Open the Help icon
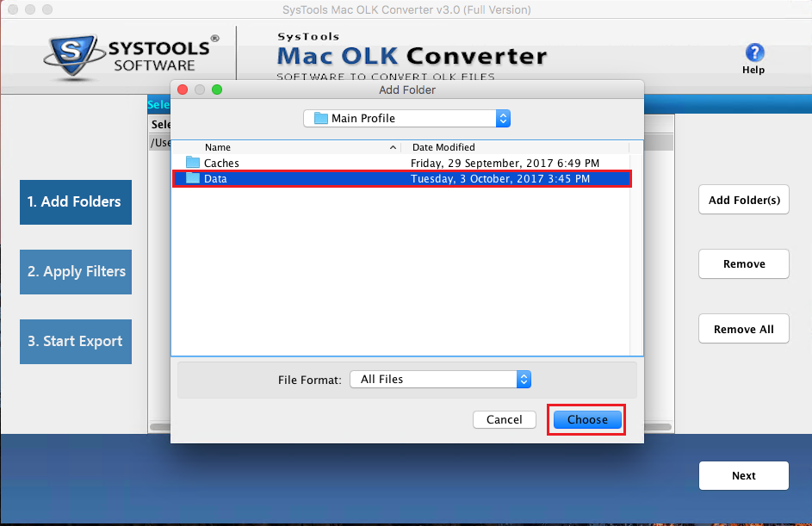This screenshot has width=812, height=526. tap(754, 53)
